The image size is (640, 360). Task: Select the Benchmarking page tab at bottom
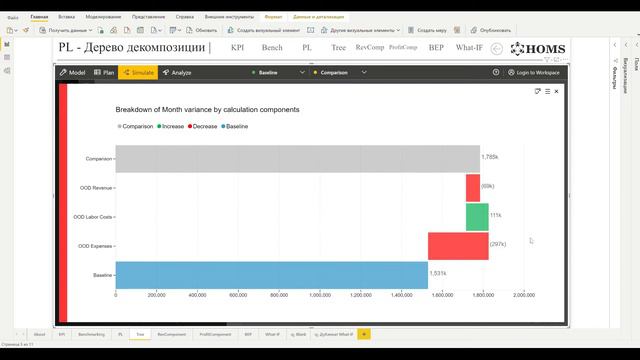pos(91,334)
